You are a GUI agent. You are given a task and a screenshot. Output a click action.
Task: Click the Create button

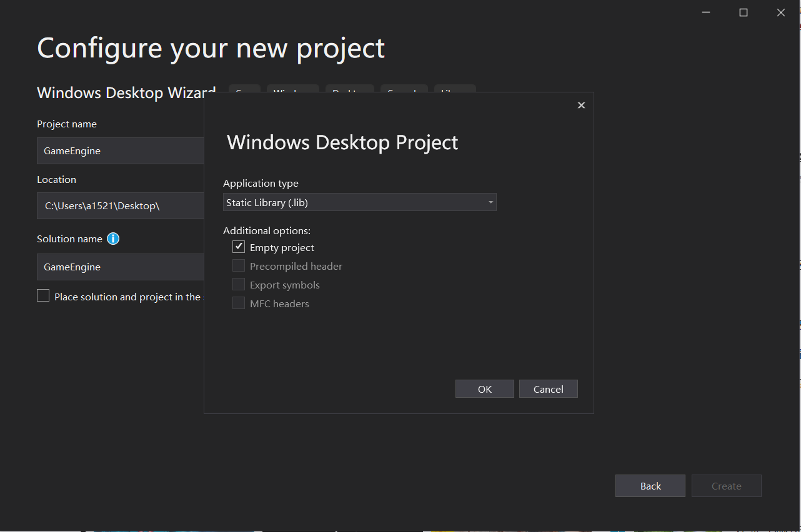[x=726, y=486]
